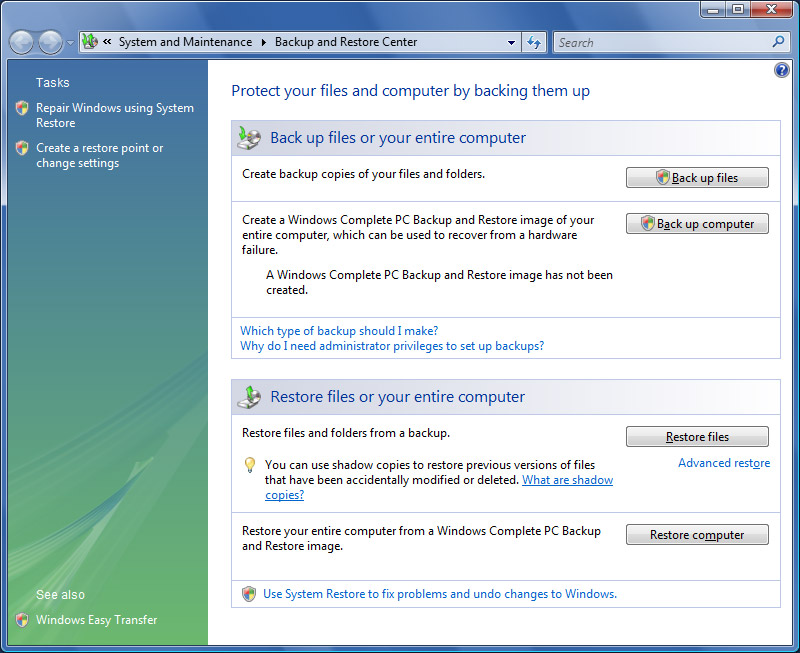Open the help question mark icon
800x653 pixels.
[782, 70]
